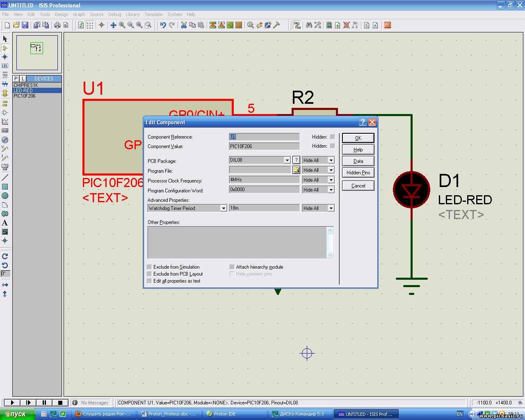This screenshot has width=525, height=420.
Task: Cancel the Edit Component dialog
Action: click(358, 186)
